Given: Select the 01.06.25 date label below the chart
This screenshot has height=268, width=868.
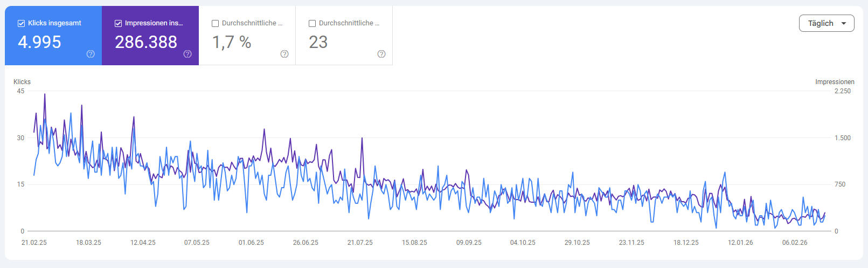Looking at the screenshot, I should (251, 243).
